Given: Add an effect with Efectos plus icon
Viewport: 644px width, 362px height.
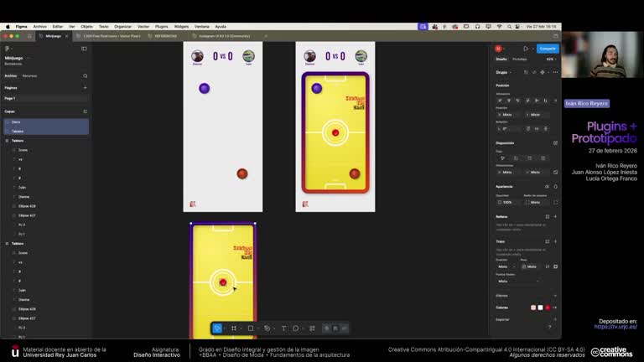Looking at the screenshot, I should pos(555,296).
